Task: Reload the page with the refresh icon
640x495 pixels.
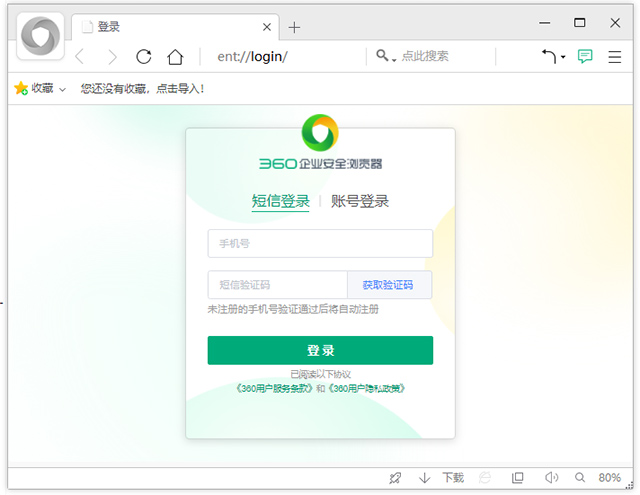Action: pos(144,56)
